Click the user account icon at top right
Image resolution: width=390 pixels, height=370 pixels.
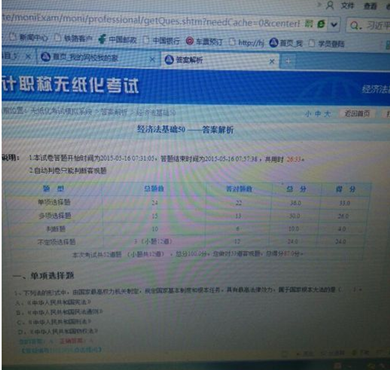click(x=330, y=5)
